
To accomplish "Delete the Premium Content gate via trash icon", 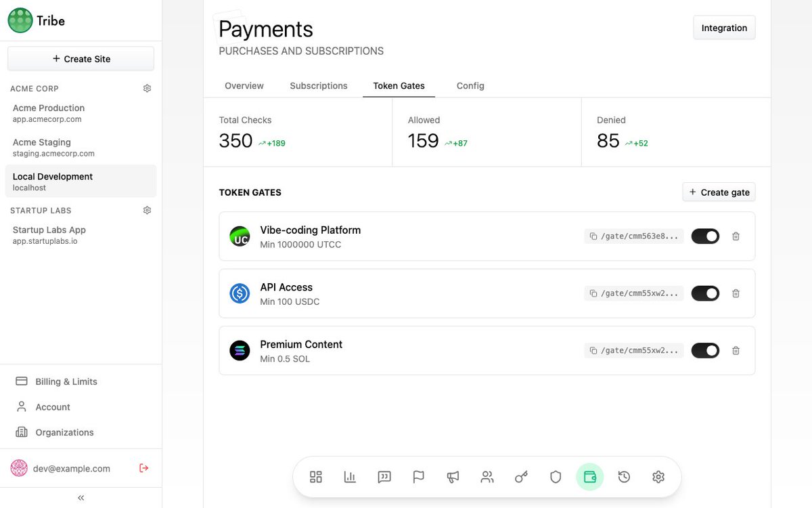I will (736, 351).
